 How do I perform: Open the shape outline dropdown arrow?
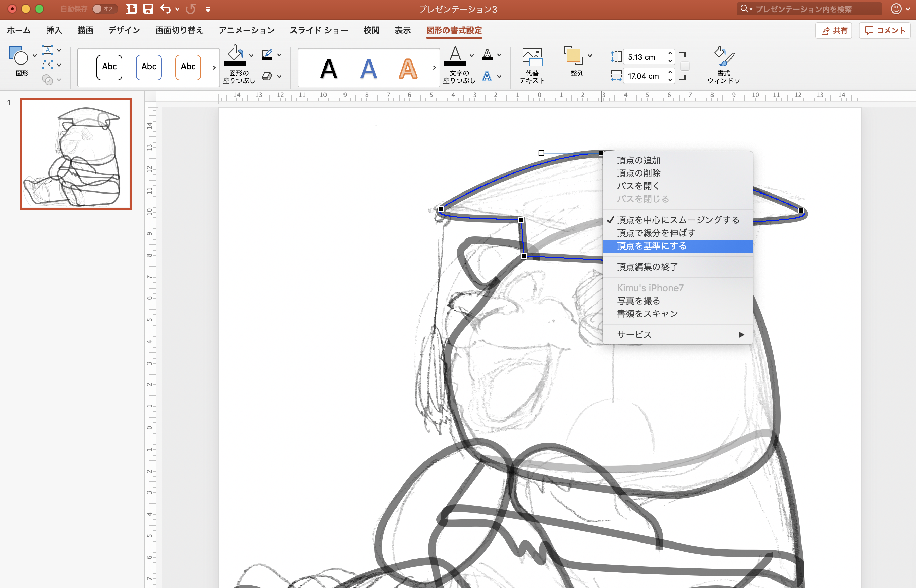point(279,55)
